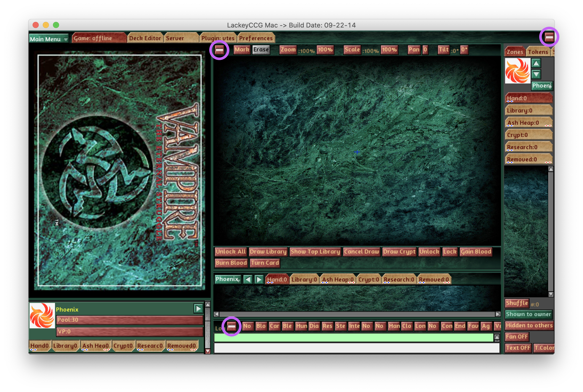
Task: Click the Zoom control button
Action: pyautogui.click(x=288, y=50)
